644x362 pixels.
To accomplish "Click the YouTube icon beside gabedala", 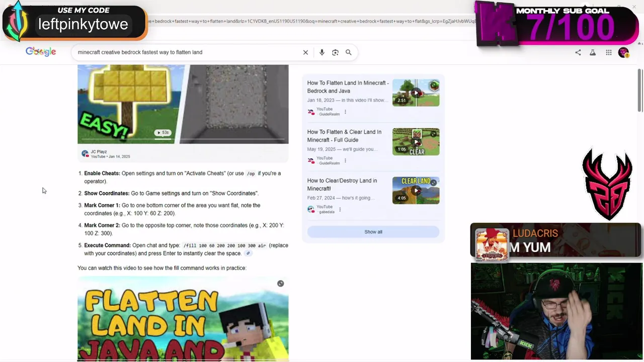I will click(x=311, y=209).
